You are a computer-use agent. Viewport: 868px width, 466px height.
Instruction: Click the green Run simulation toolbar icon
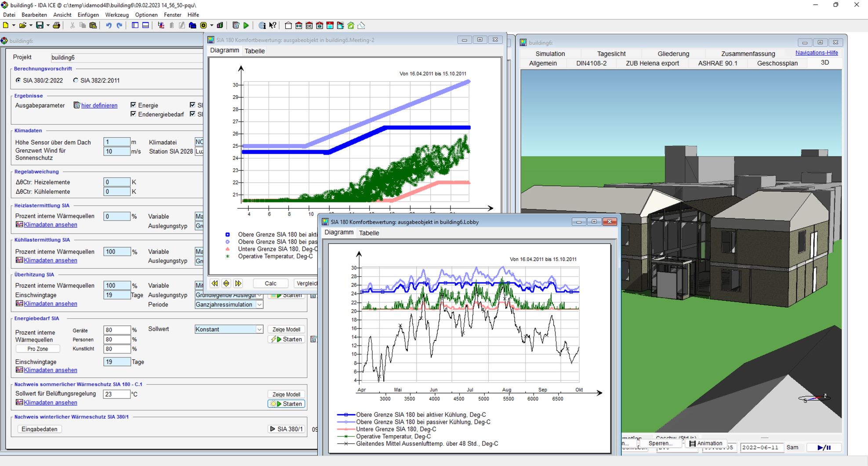[246, 25]
